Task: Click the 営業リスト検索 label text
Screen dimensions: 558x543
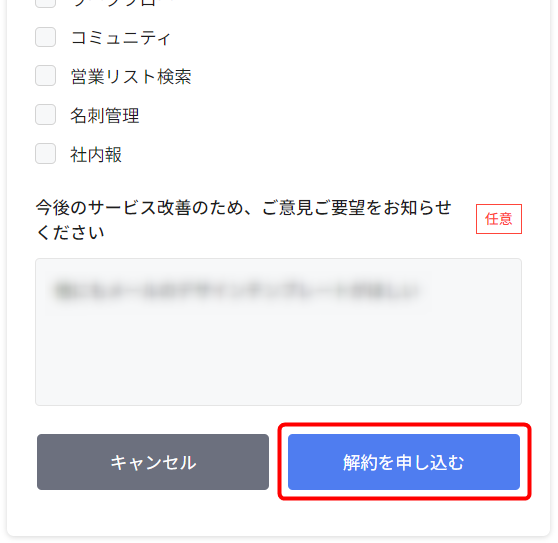Action: point(131,76)
